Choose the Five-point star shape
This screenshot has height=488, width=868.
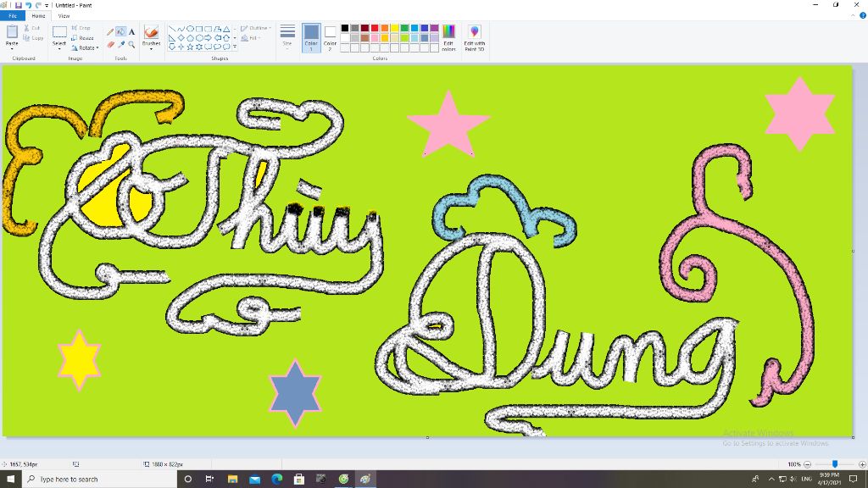[190, 47]
